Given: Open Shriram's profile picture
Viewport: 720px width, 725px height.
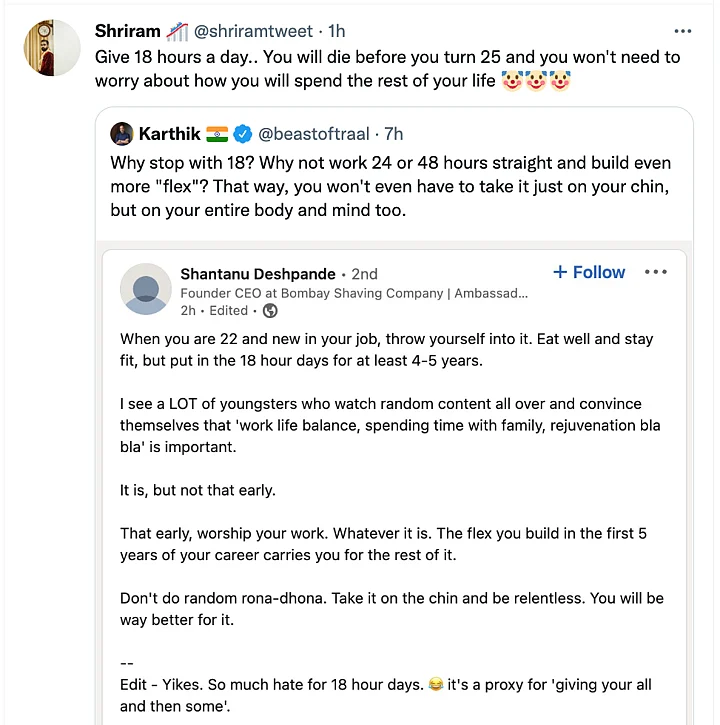Looking at the screenshot, I should [x=51, y=47].
